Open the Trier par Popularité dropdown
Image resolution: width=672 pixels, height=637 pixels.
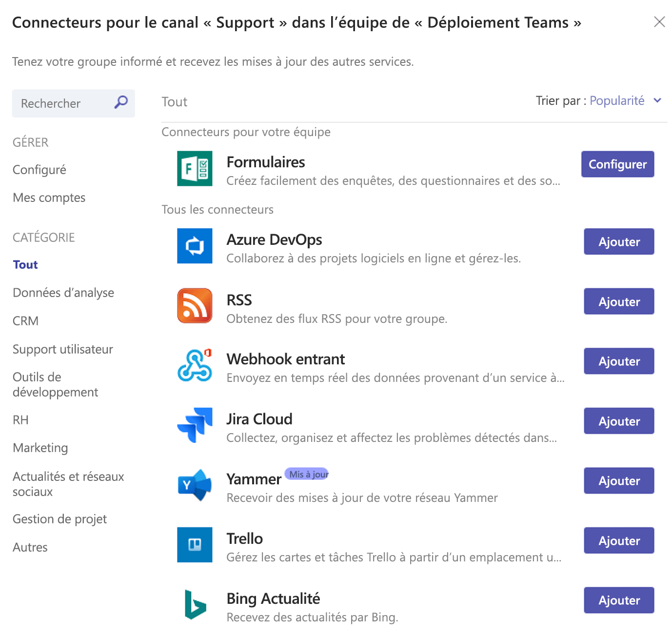point(626,100)
